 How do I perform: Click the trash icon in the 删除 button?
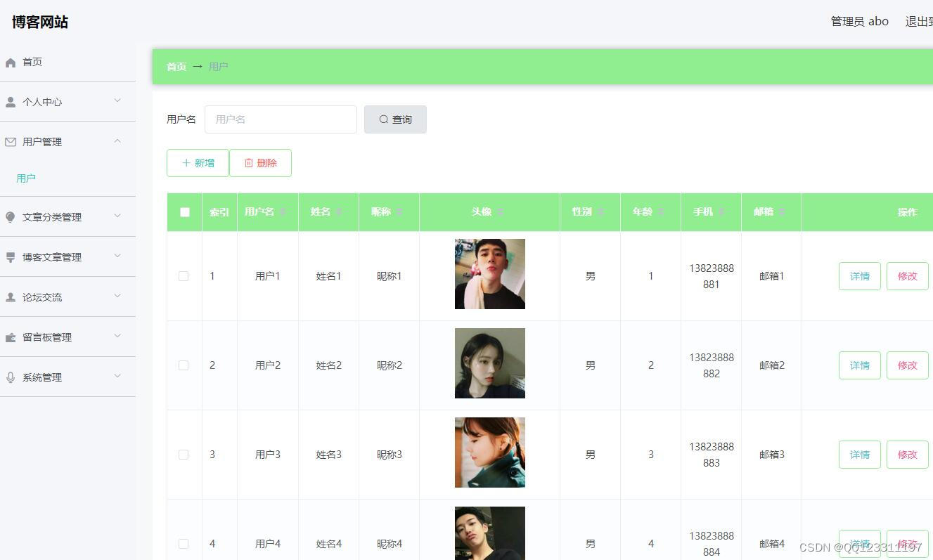[249, 163]
